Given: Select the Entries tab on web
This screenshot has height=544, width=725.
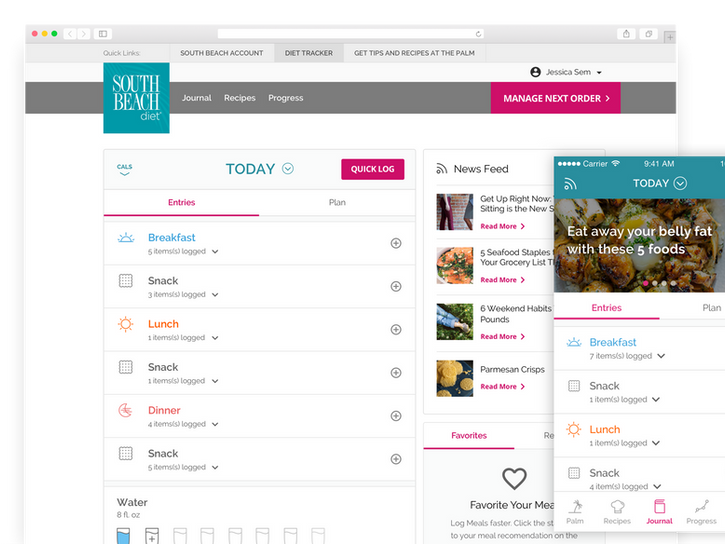Looking at the screenshot, I should click(181, 202).
